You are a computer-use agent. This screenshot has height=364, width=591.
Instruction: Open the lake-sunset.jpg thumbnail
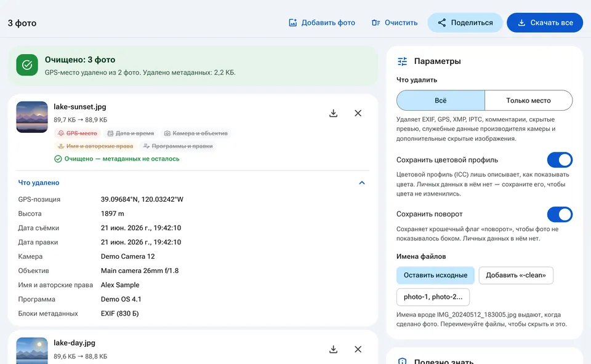coord(32,117)
